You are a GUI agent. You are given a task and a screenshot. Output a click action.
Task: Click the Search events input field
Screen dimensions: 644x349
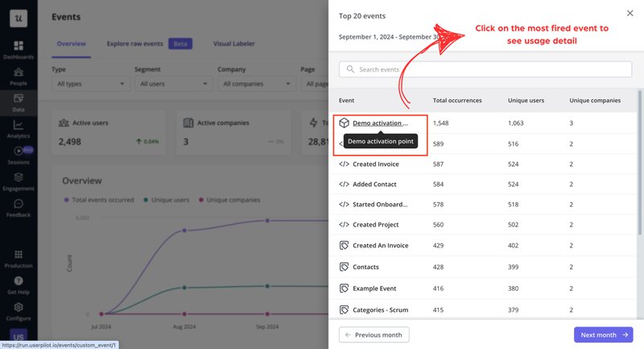[485, 69]
